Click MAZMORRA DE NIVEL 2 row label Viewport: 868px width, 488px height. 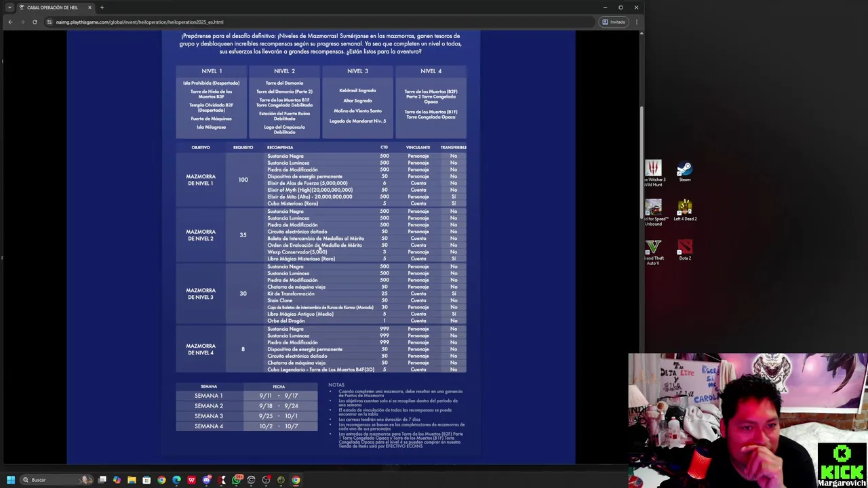[201, 235]
